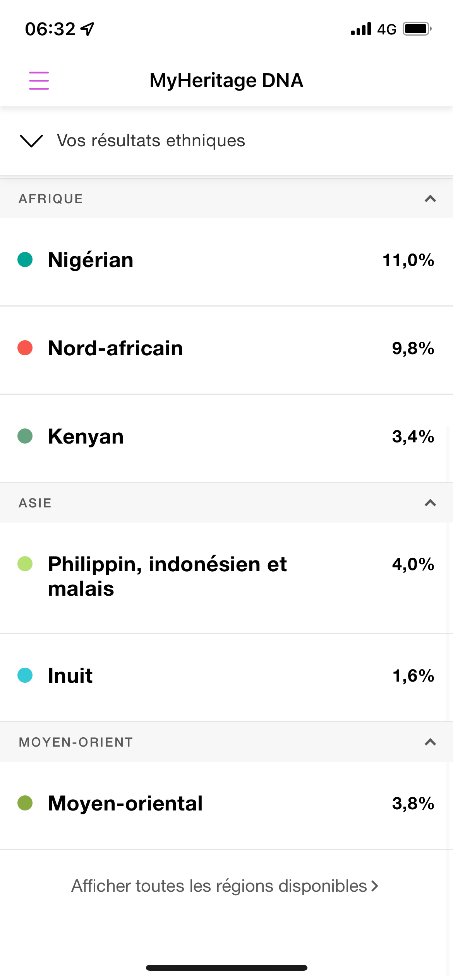Collapse the AFRIQUE section arrow
This screenshot has height=980, width=453.
430,199
